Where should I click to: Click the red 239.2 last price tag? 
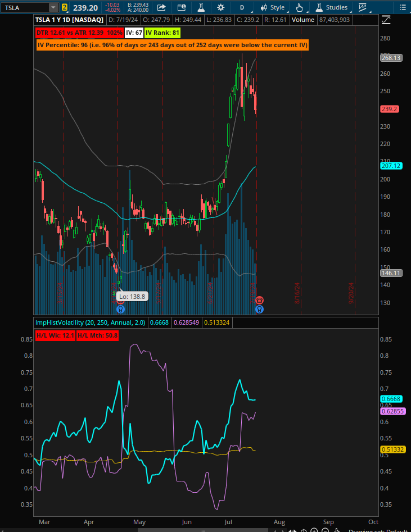click(389, 109)
